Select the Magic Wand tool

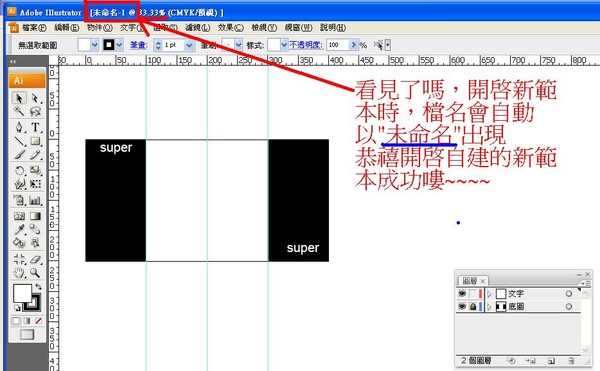coord(19,111)
